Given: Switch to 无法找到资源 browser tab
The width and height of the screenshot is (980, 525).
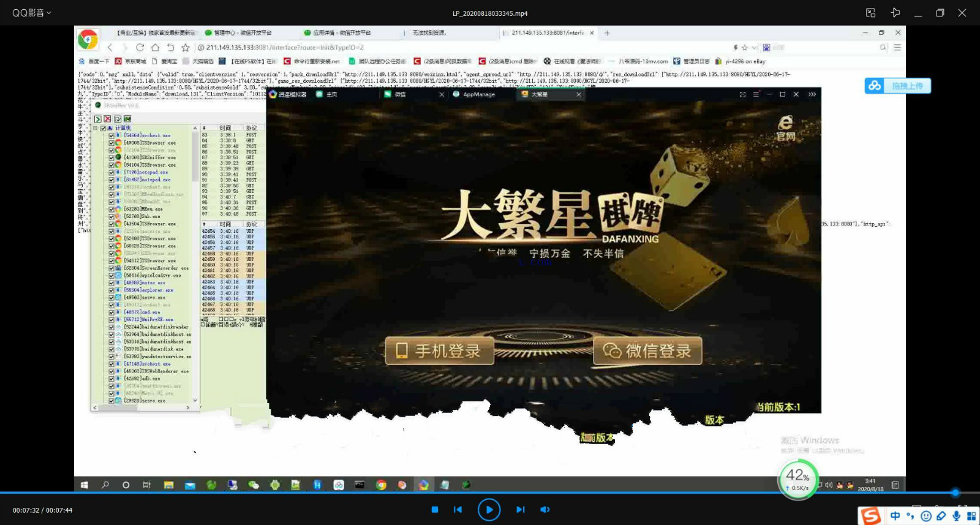Looking at the screenshot, I should [x=429, y=32].
